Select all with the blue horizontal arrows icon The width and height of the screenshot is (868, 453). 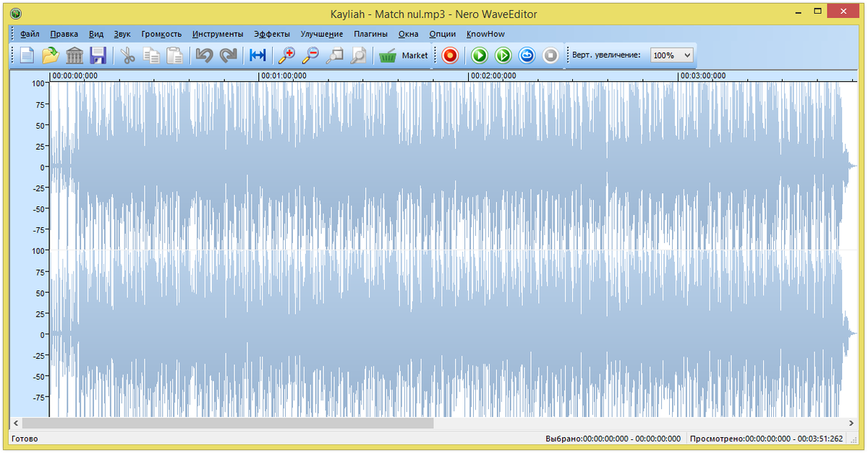258,55
